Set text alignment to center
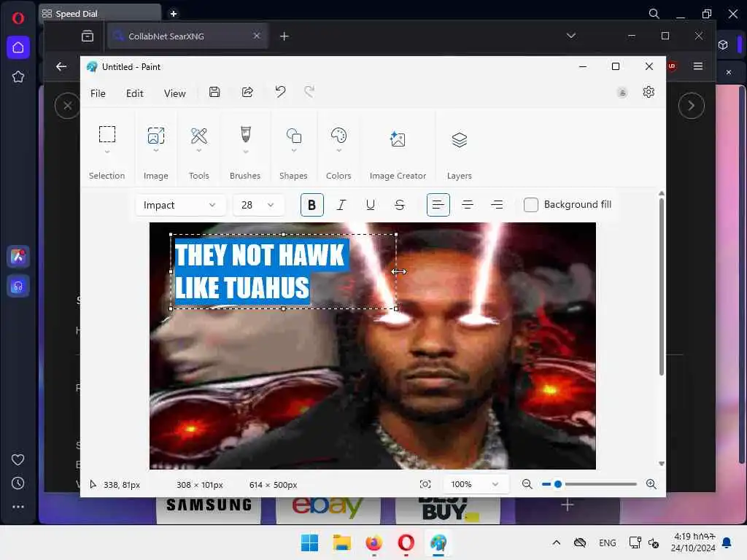Image resolution: width=747 pixels, height=560 pixels. 468,205
